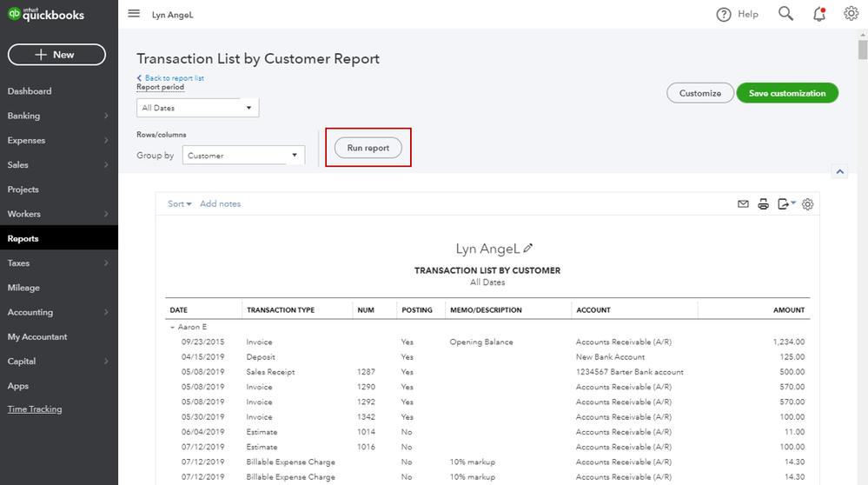Expand the Expenses submenu arrow

point(106,140)
